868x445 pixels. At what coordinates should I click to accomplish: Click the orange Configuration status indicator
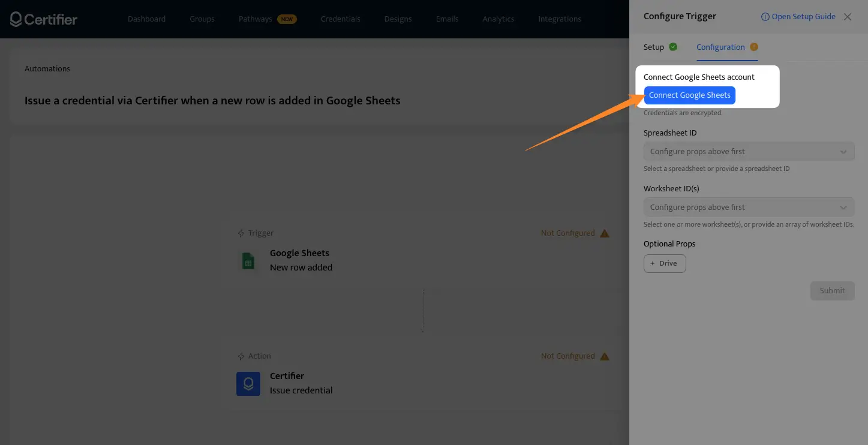point(754,47)
